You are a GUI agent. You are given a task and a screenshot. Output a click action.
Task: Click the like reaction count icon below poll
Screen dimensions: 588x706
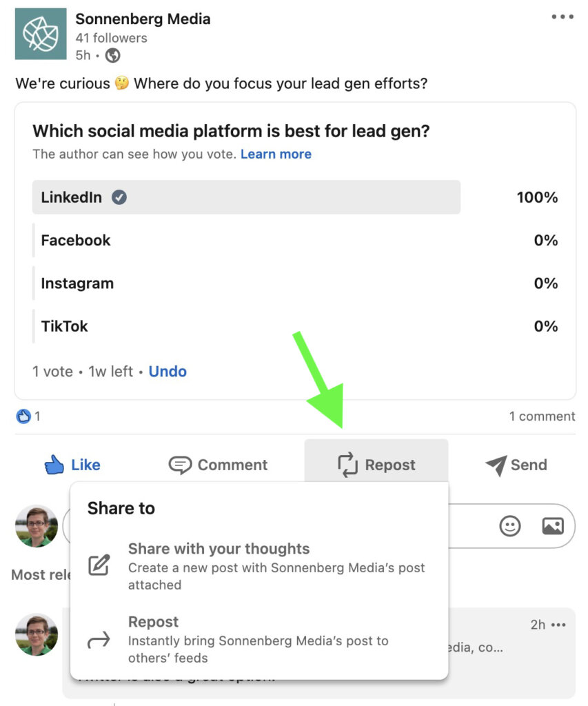[x=23, y=416]
